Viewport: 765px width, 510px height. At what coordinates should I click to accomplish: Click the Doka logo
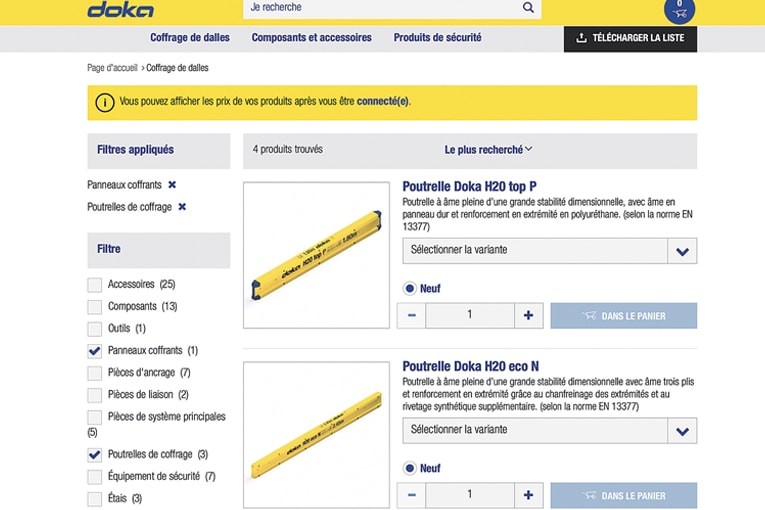pyautogui.click(x=120, y=9)
